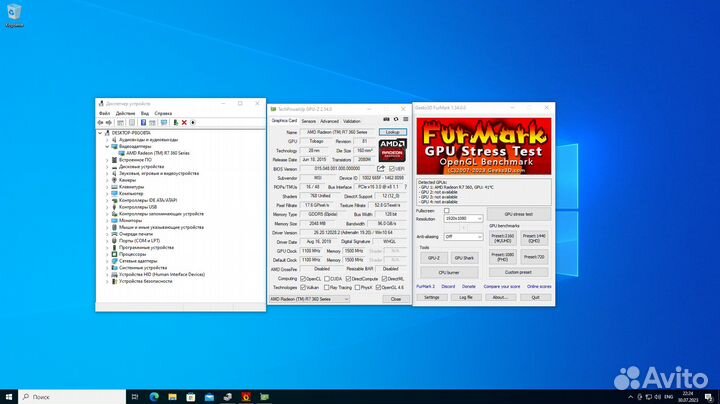The width and height of the screenshot is (720, 404).
Task: Open the notification center tray icon
Action: point(709,397)
